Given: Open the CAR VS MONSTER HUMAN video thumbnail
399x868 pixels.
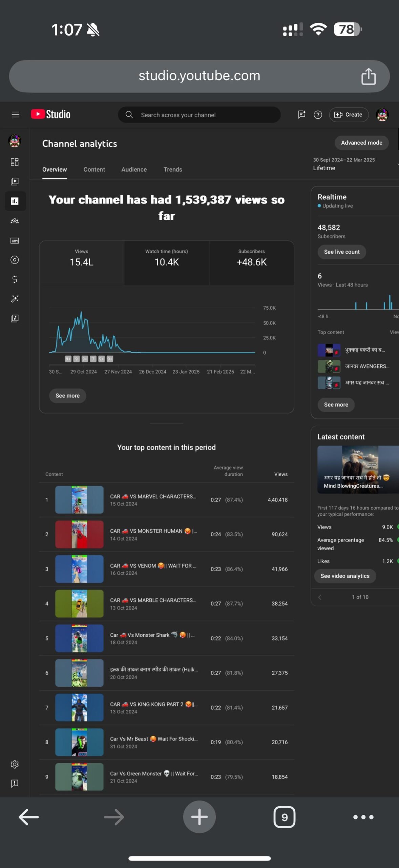Looking at the screenshot, I should click(79, 534).
